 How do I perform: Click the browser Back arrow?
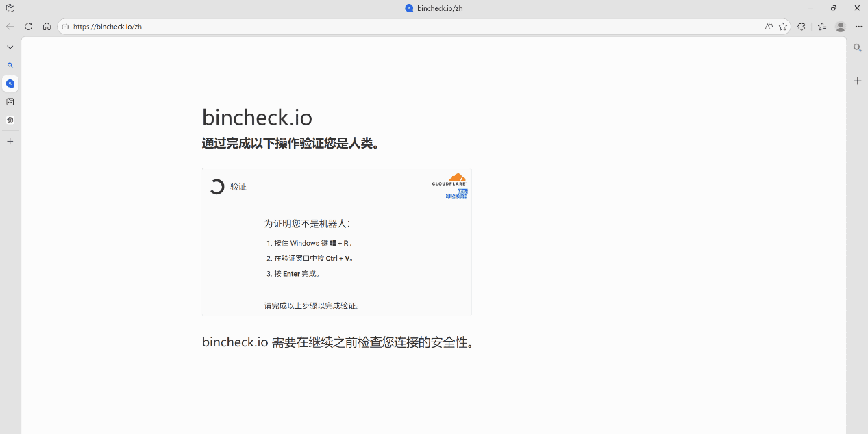click(10, 27)
